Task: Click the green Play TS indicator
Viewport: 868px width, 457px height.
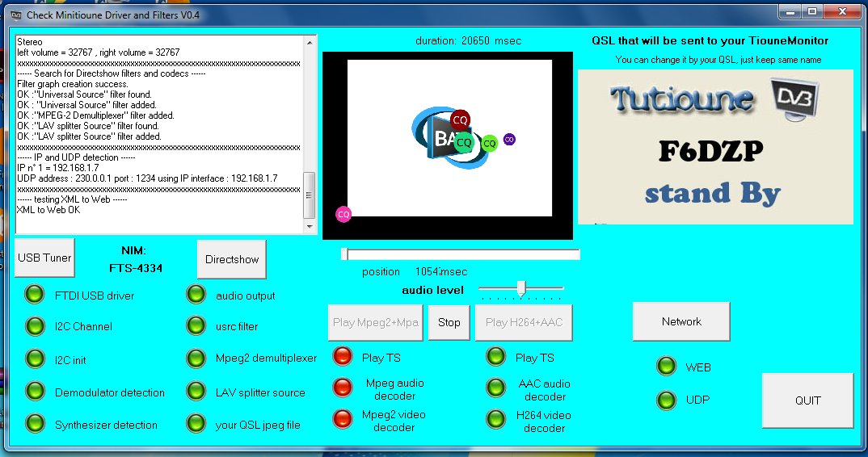Action: coord(496,356)
